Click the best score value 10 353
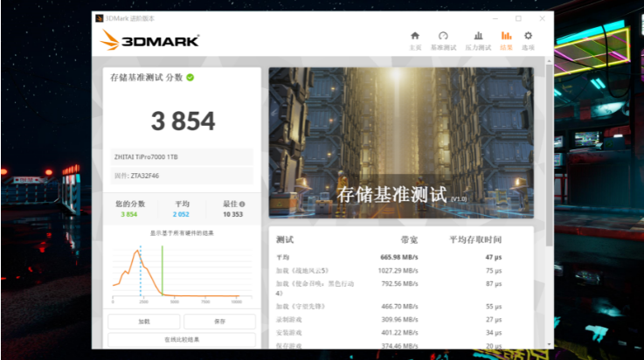Screen dimensions: 644x360 click(x=233, y=214)
